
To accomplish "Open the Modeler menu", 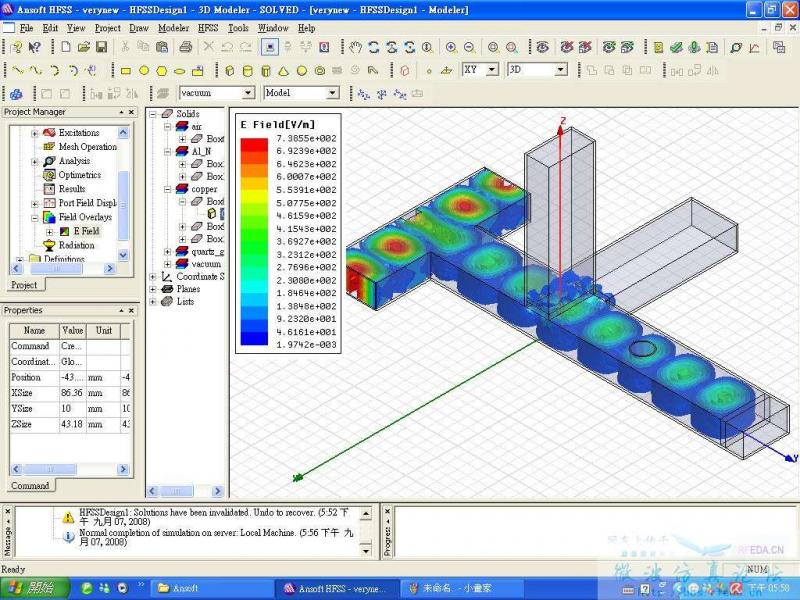I will (x=173, y=28).
